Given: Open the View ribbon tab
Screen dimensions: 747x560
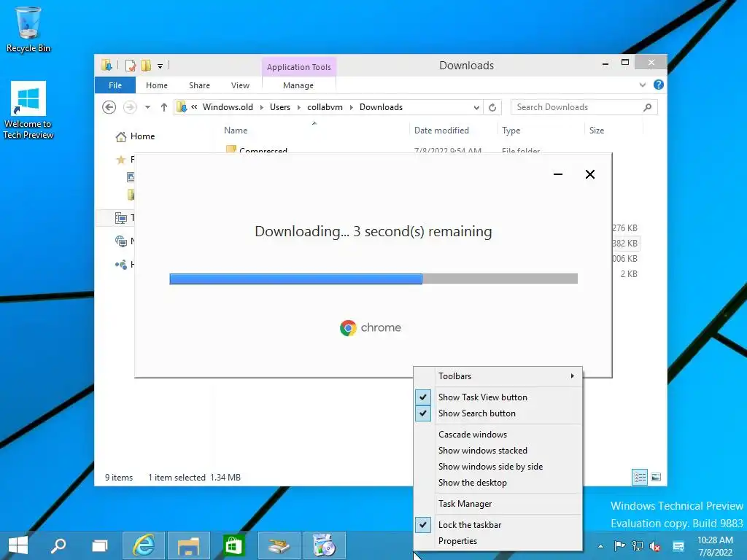Looking at the screenshot, I should [x=240, y=85].
